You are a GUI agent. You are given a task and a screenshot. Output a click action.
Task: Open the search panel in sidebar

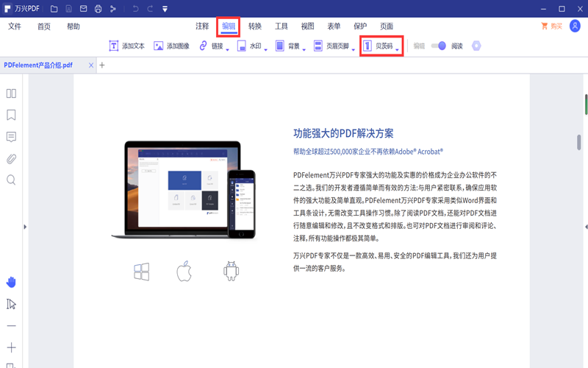(x=11, y=180)
